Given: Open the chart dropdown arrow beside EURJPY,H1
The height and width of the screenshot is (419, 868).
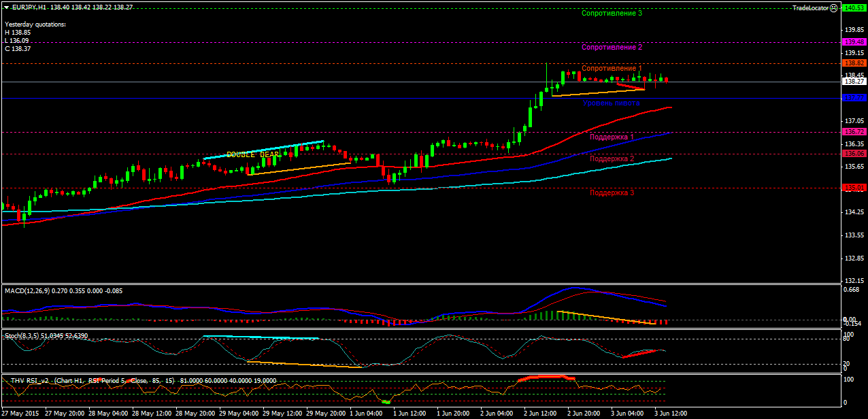Looking at the screenshot, I should [6, 7].
